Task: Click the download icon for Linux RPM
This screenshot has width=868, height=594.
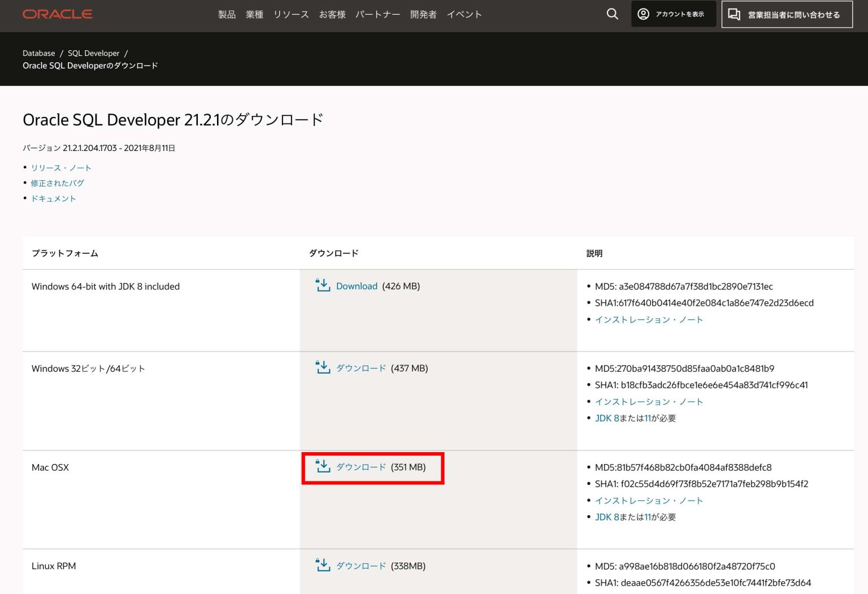Action: [x=322, y=565]
